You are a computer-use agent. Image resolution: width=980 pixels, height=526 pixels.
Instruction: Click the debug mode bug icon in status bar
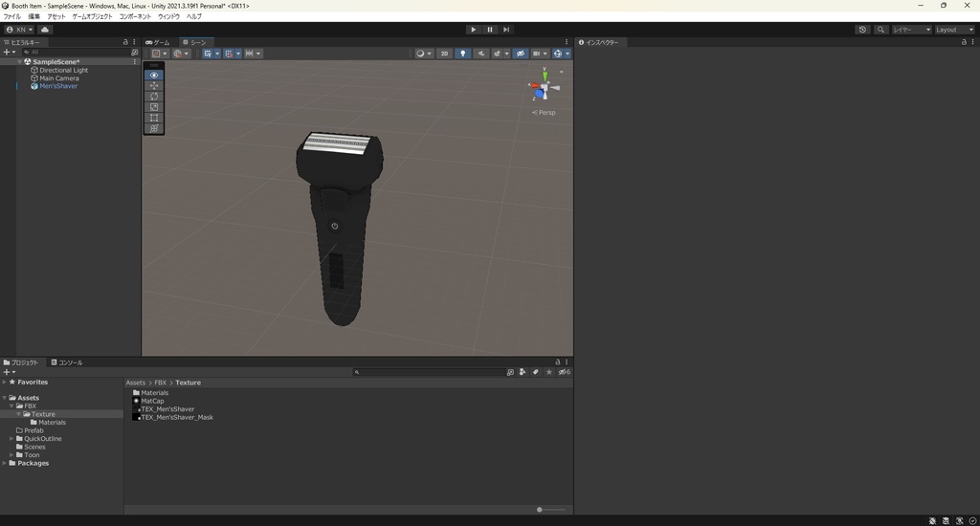pyautogui.click(x=932, y=520)
